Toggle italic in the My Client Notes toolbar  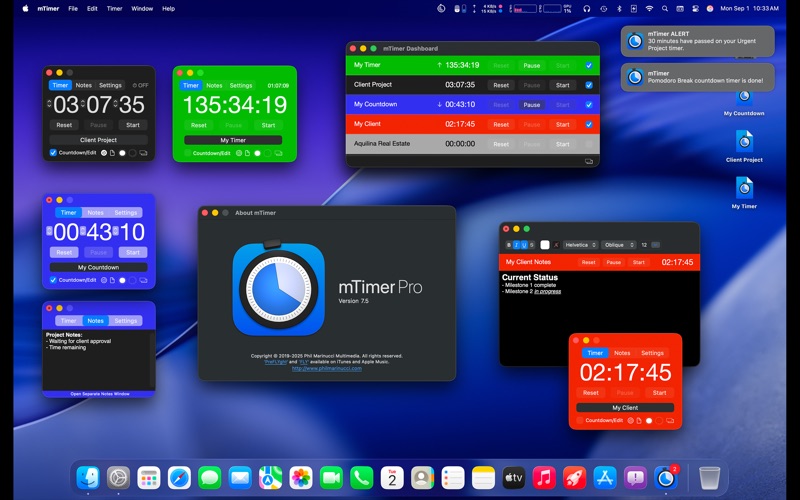pos(516,245)
